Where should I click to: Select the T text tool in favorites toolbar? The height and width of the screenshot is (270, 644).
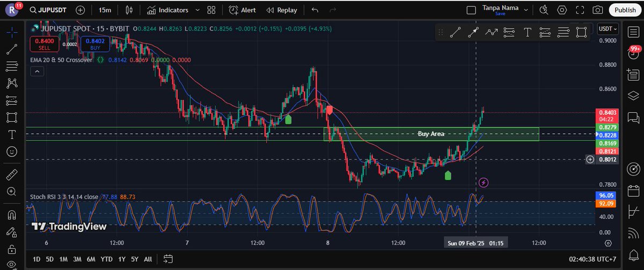pos(528,33)
